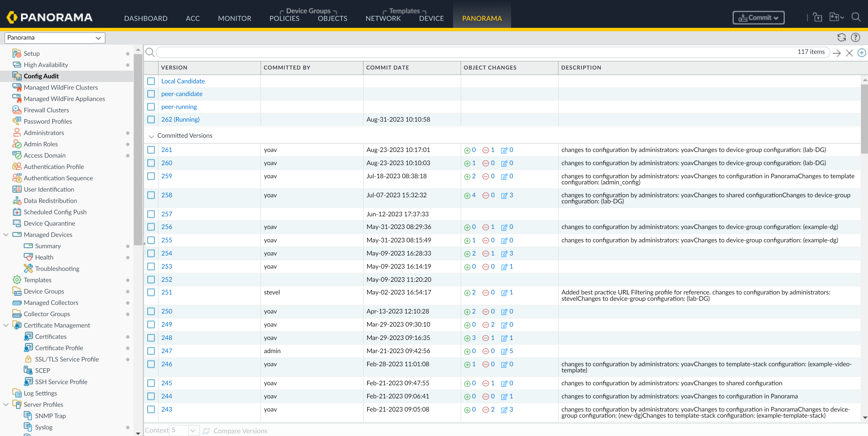
Task: Collapse the Certificate Management tree node
Action: 6,325
